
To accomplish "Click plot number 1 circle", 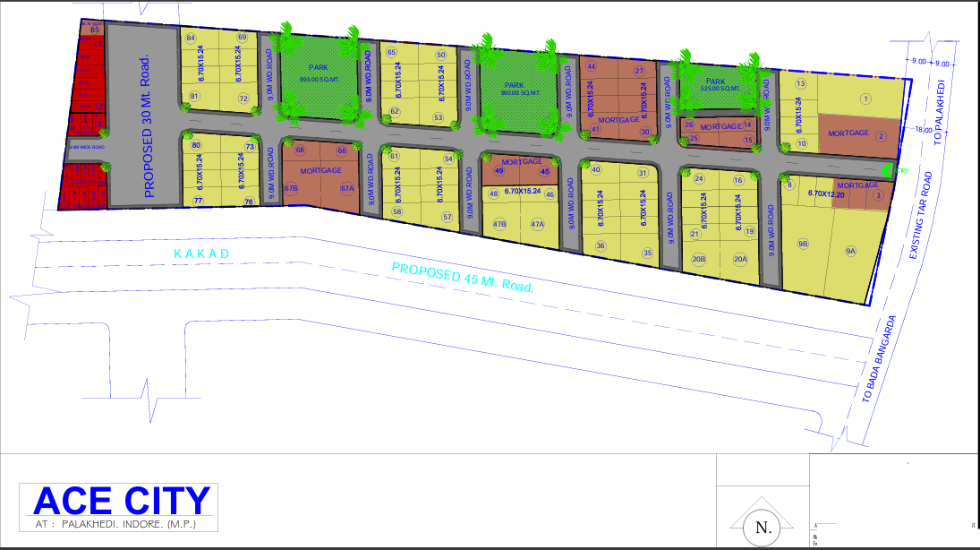I will pos(865,99).
